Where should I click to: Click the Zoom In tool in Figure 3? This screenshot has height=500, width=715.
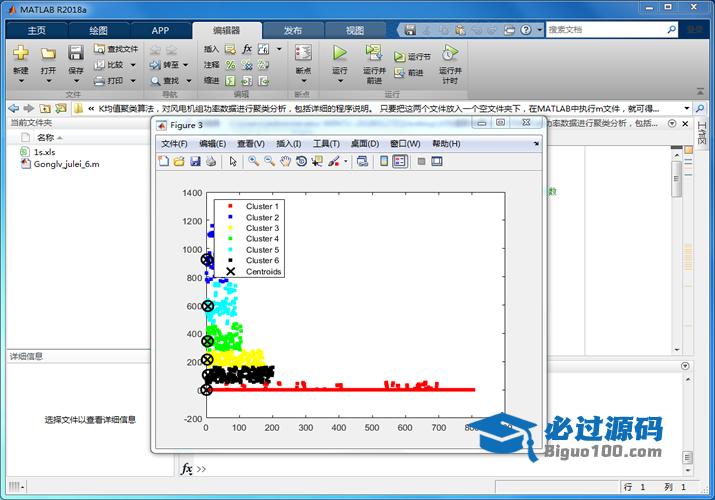click(x=255, y=161)
